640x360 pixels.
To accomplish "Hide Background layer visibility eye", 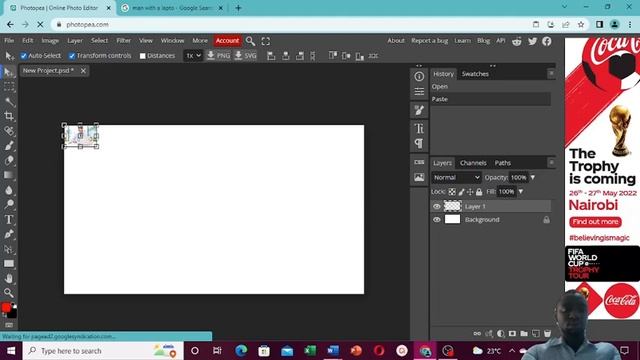I will [x=437, y=220].
